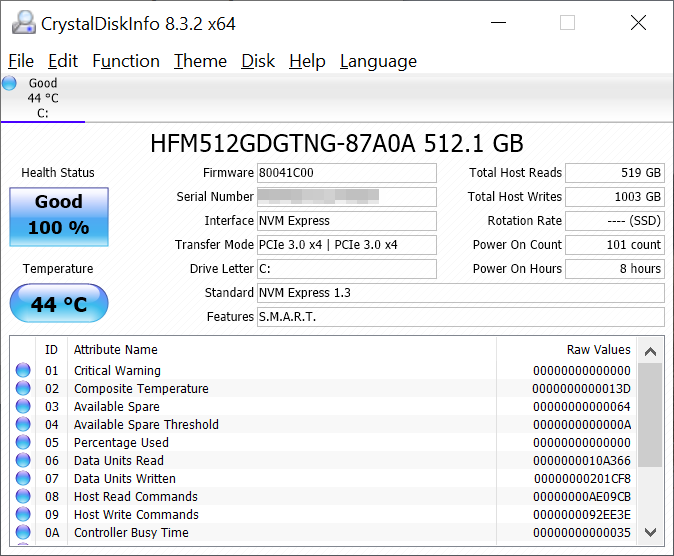
Task: Maximize the CrystalDiskInfo window
Action: 567,22
